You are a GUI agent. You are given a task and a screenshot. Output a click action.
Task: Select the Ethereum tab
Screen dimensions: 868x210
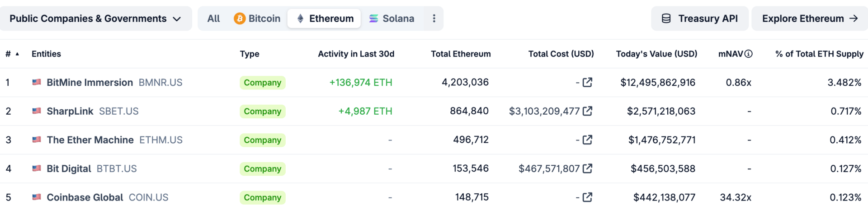pyautogui.click(x=324, y=19)
